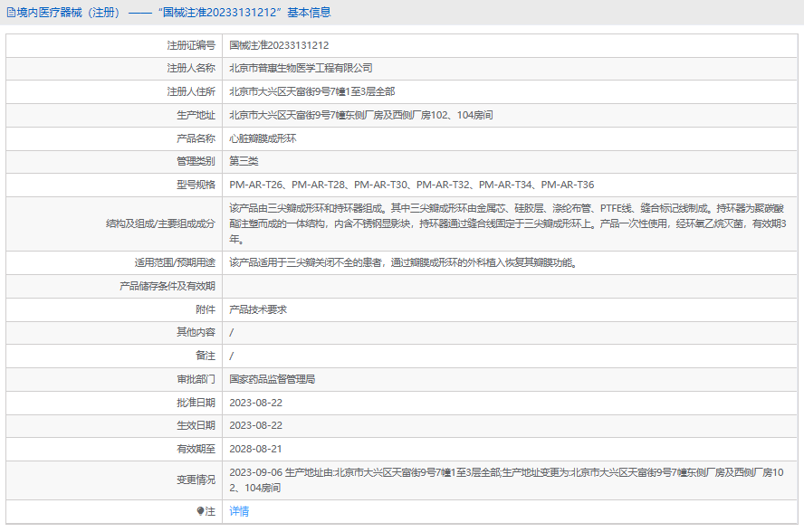Image resolution: width=804 pixels, height=532 pixels.
Task: Click the change record dated 2023-09-06
Action: (x=507, y=480)
